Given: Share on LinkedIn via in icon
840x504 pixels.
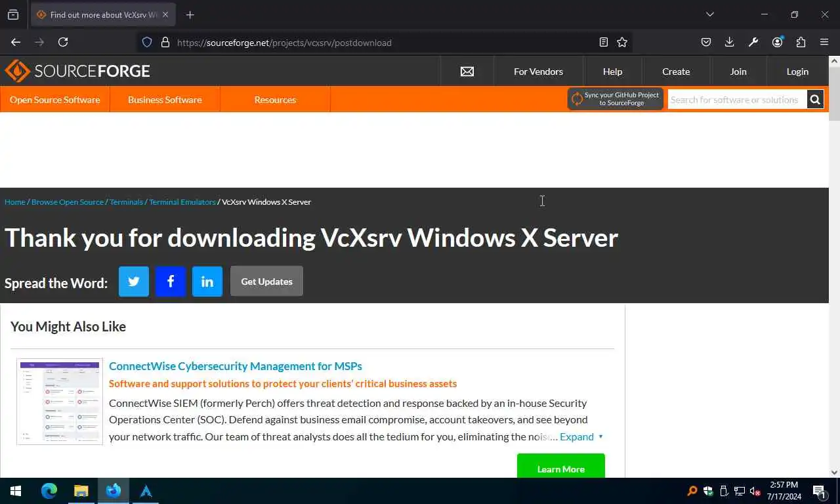Looking at the screenshot, I should tap(207, 282).
